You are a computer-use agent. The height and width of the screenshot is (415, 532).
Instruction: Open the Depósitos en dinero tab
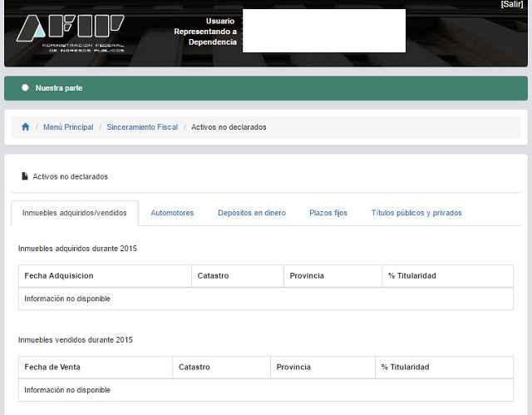click(x=251, y=213)
